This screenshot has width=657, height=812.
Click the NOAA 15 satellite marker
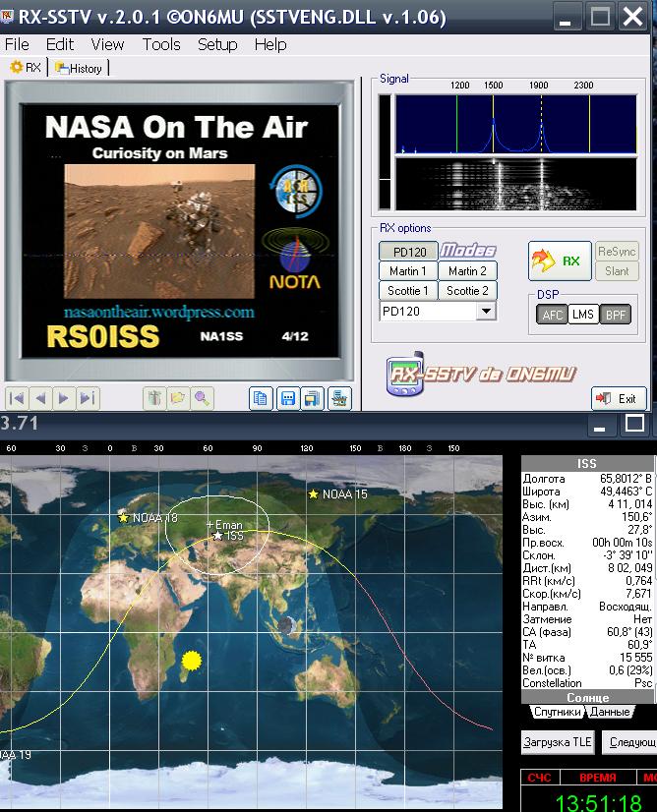click(x=313, y=494)
